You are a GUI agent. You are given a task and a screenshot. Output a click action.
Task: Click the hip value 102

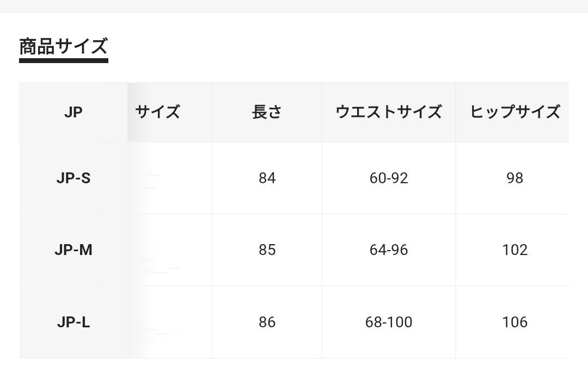coord(514,250)
